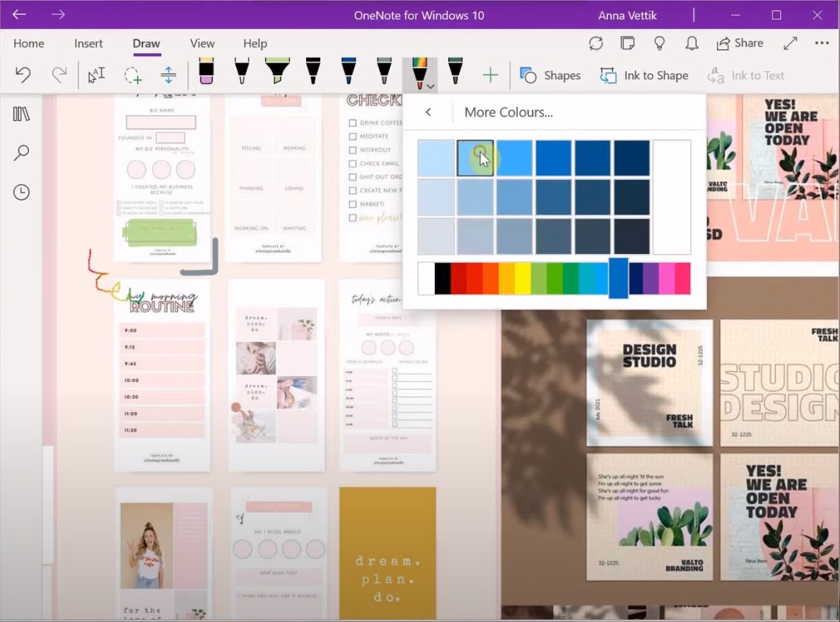
Task: Click the lightbulb Tell Me icon
Action: 660,43
